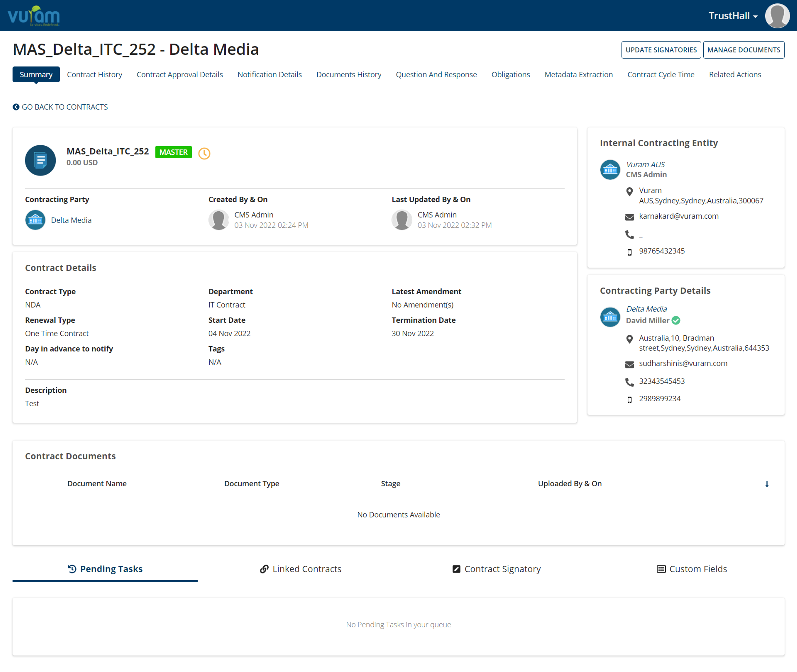Click the No Amendment(s) value
Viewport: 797px width, 672px height.
422,305
